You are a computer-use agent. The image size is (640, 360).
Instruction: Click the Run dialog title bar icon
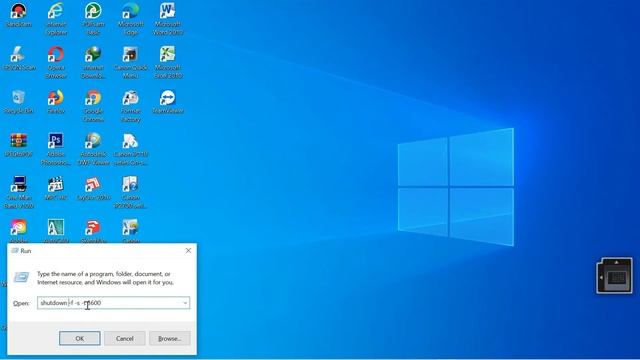click(15, 250)
